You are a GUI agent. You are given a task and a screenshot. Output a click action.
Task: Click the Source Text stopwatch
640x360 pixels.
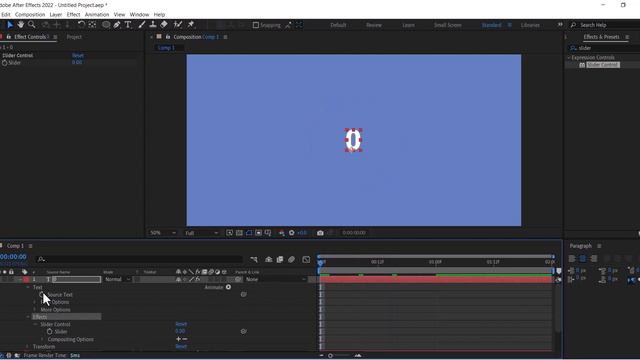pos(42,294)
